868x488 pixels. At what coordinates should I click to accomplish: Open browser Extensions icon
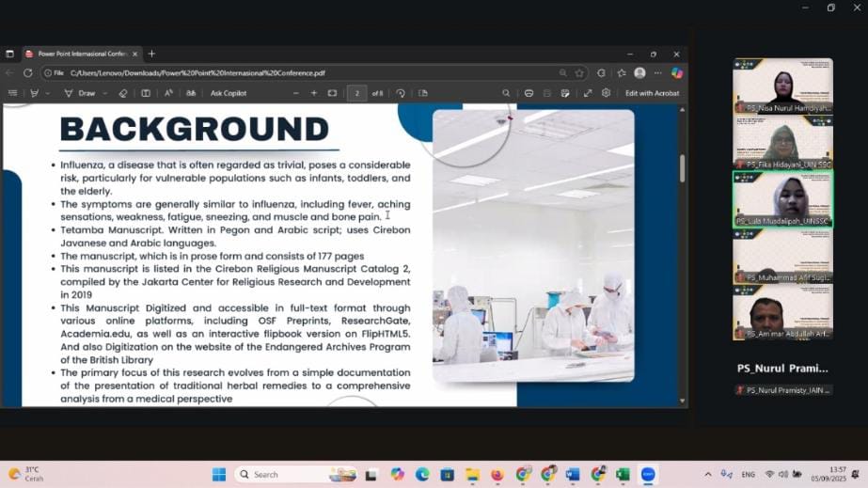601,72
